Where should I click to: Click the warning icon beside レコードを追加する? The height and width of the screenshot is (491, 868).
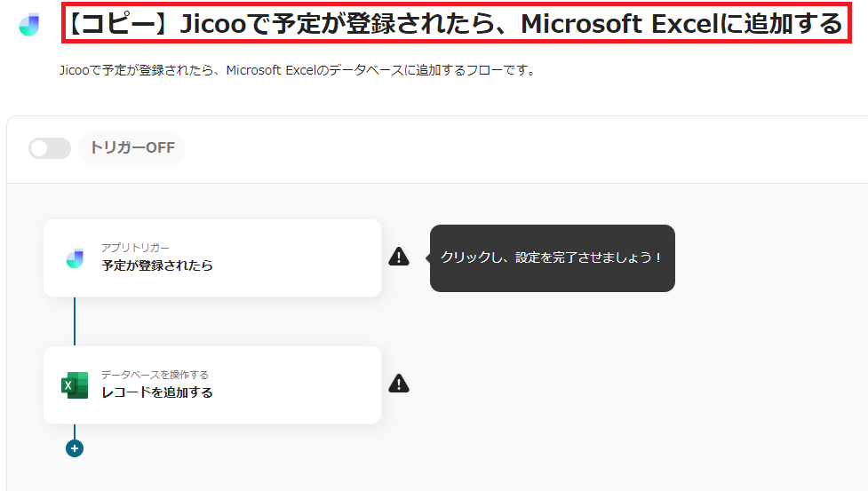[399, 384]
